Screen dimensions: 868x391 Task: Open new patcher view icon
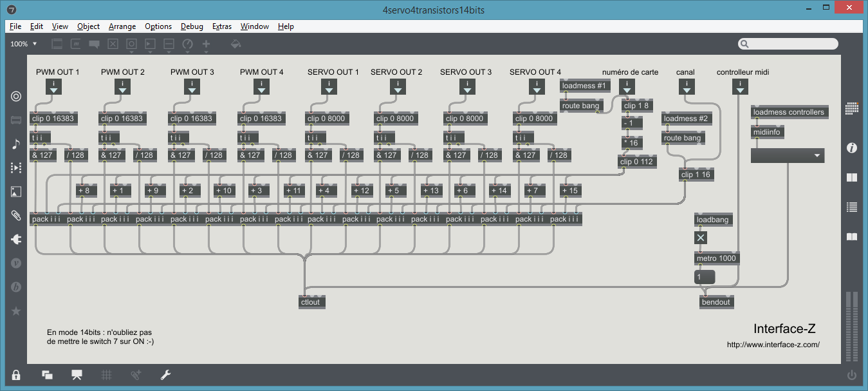click(47, 375)
